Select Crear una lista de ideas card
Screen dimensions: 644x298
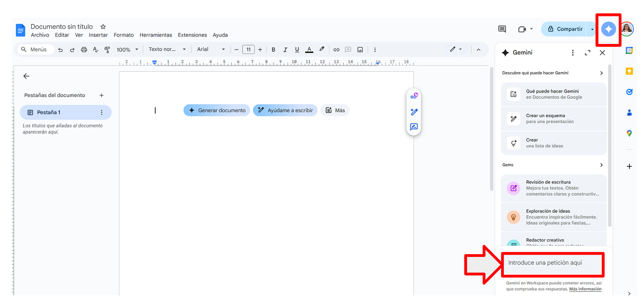tap(554, 143)
